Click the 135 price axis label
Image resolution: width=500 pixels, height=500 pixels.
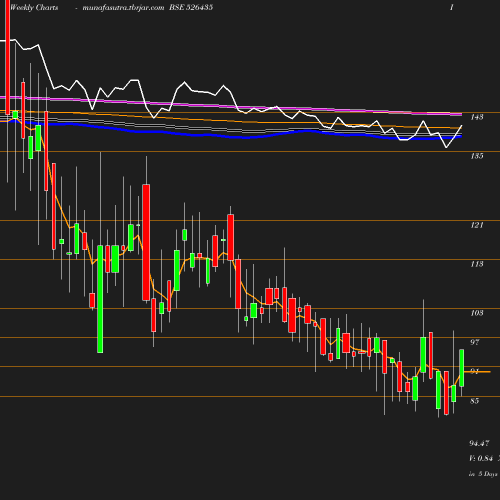477,156
